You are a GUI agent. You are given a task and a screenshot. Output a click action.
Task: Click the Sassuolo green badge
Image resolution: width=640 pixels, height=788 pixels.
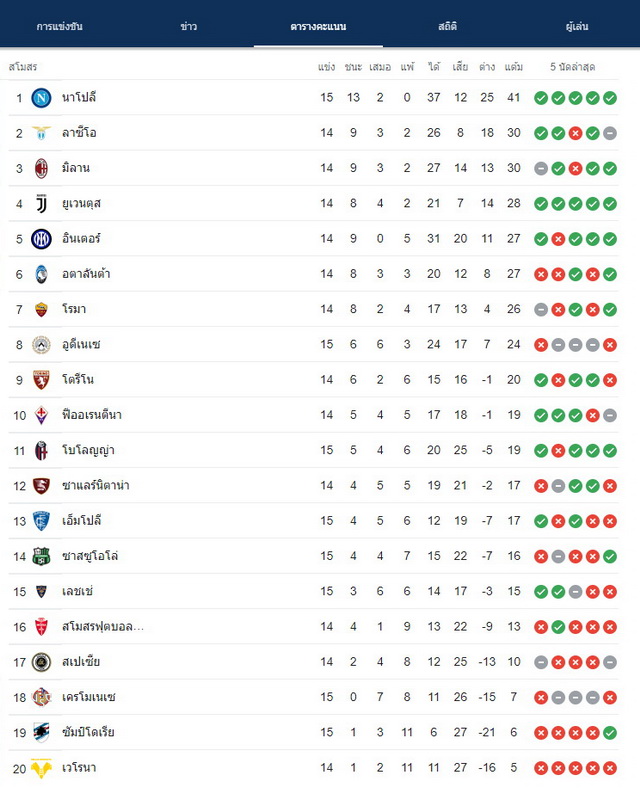pos(41,556)
